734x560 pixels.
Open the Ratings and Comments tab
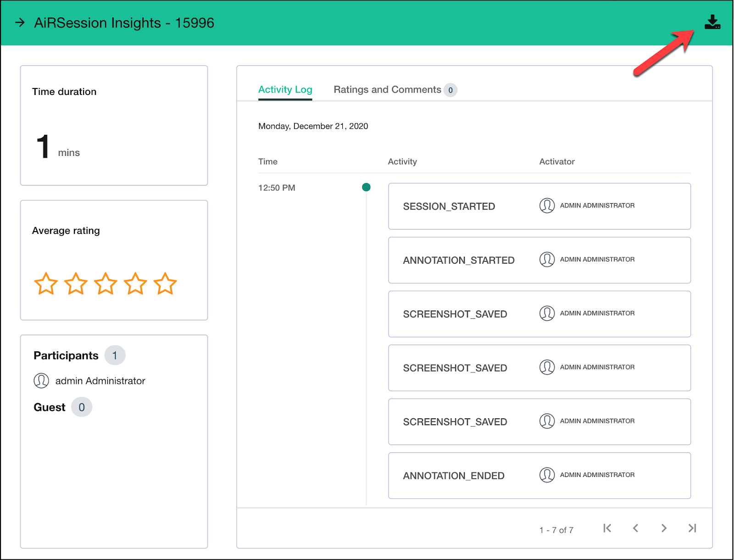click(x=387, y=89)
